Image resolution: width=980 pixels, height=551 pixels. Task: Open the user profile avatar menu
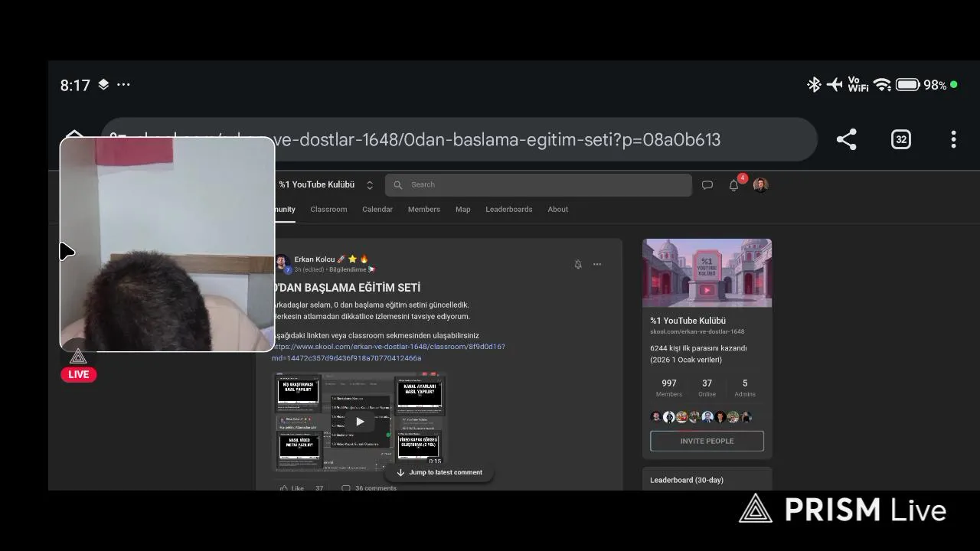760,184
